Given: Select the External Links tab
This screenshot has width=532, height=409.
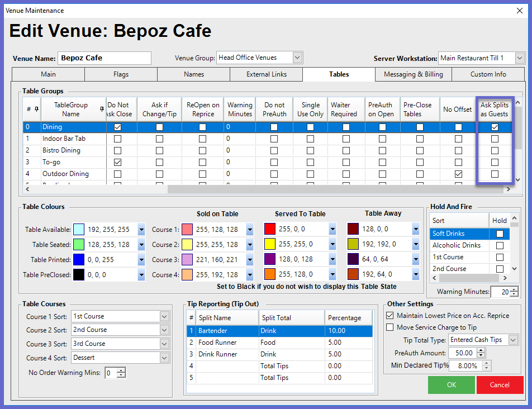Looking at the screenshot, I should tap(267, 74).
